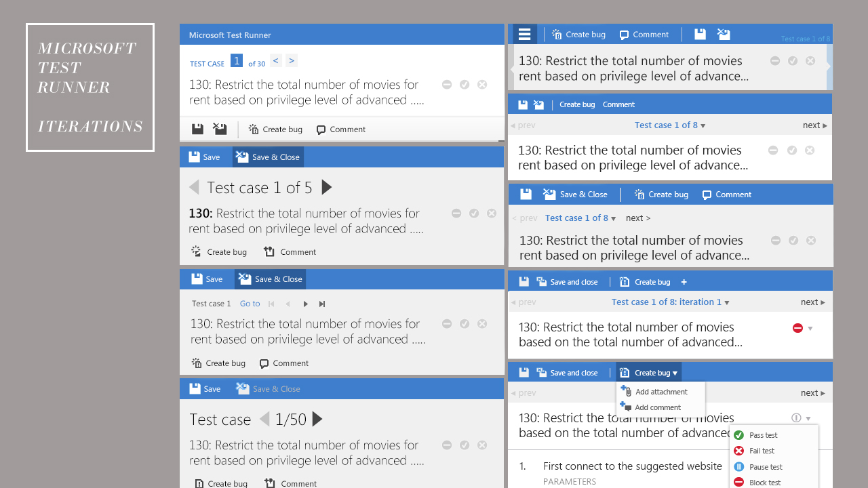Go to the next test case with the '>' arrow near 'of 30'
The image size is (868, 488).
[x=292, y=60]
